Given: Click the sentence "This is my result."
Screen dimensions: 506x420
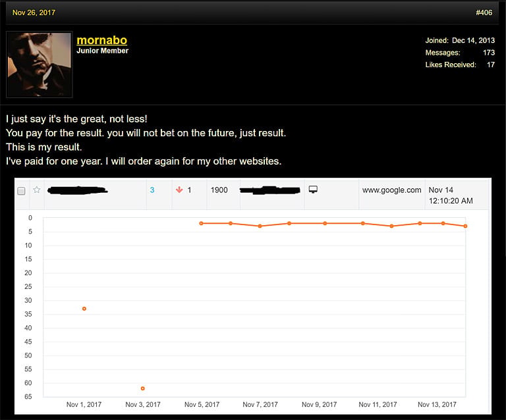Looking at the screenshot, I should [44, 147].
